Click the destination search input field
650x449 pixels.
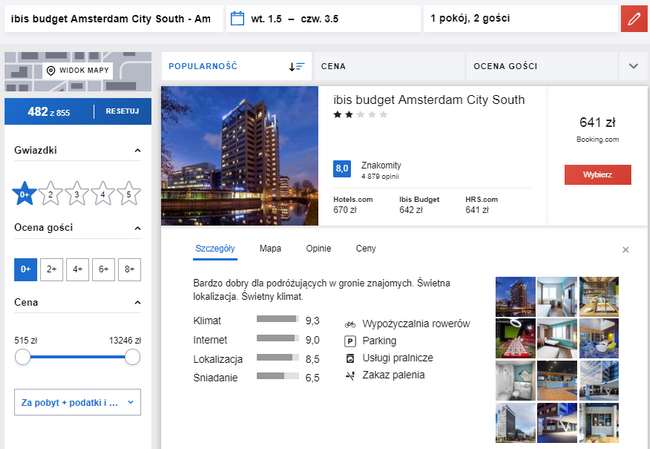[x=114, y=19]
